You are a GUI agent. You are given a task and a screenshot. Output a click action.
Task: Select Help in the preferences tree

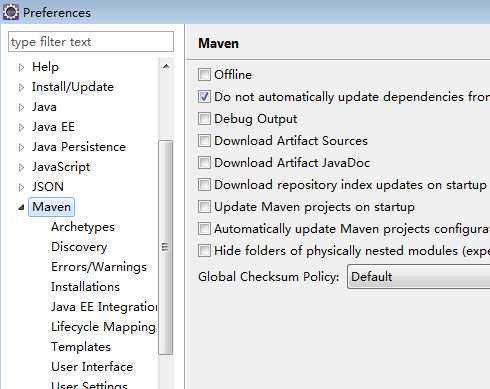[45, 67]
